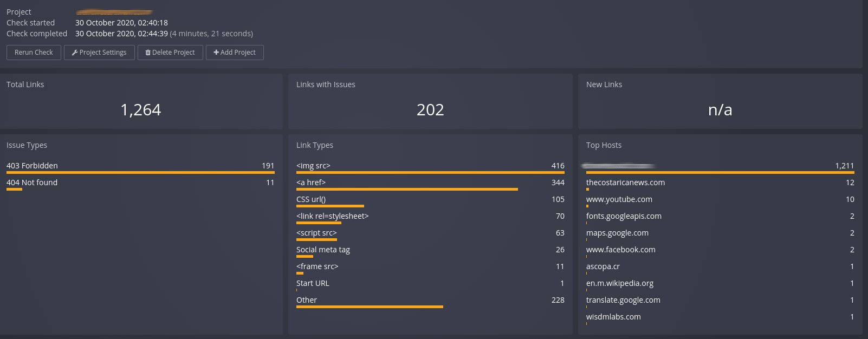This screenshot has width=868, height=339.
Task: Click the orange bar under 403 Forbidden
Action: (140, 173)
